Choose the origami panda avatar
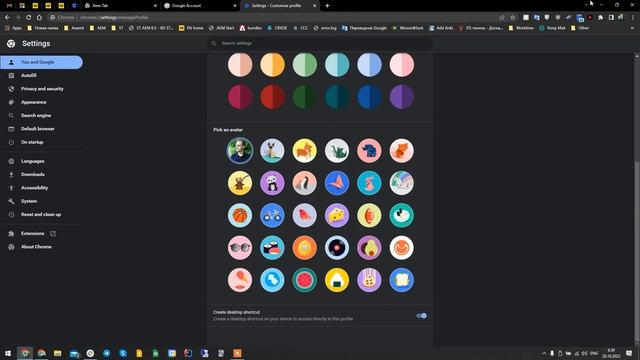This screenshot has width=640, height=360. tap(272, 183)
